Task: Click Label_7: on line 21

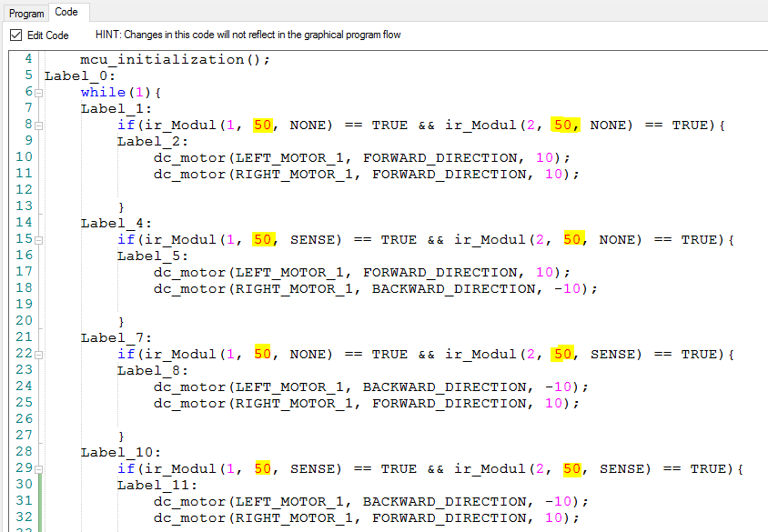Action: [x=116, y=337]
